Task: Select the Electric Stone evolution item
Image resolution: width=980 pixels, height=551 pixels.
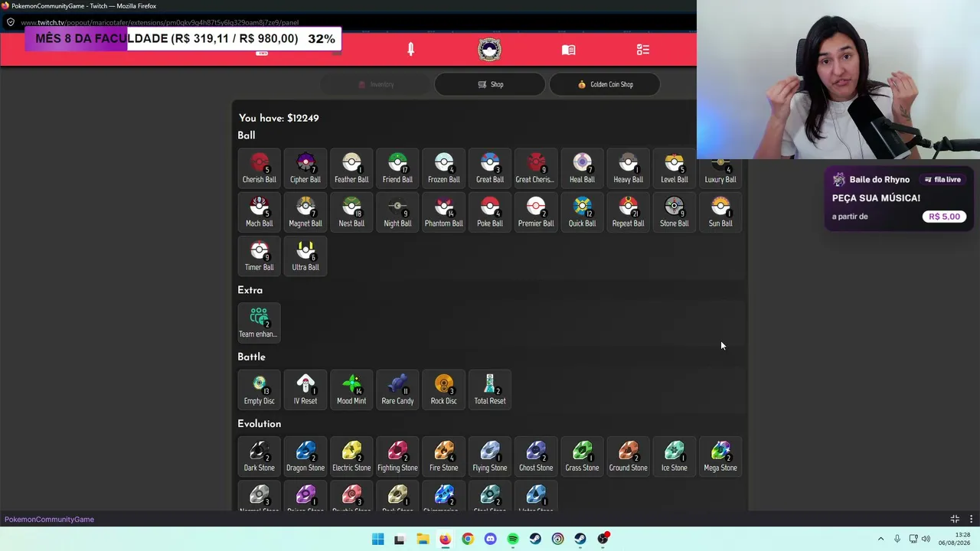Action: 351,456
